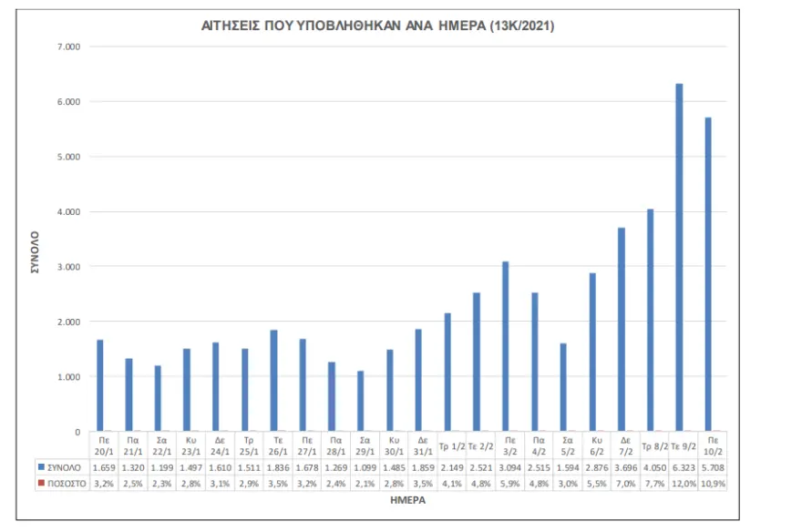Screen dimensions: 802x532
Task: Click the vertical ΣΥΝΟΛΟ axis title
Action: point(35,252)
